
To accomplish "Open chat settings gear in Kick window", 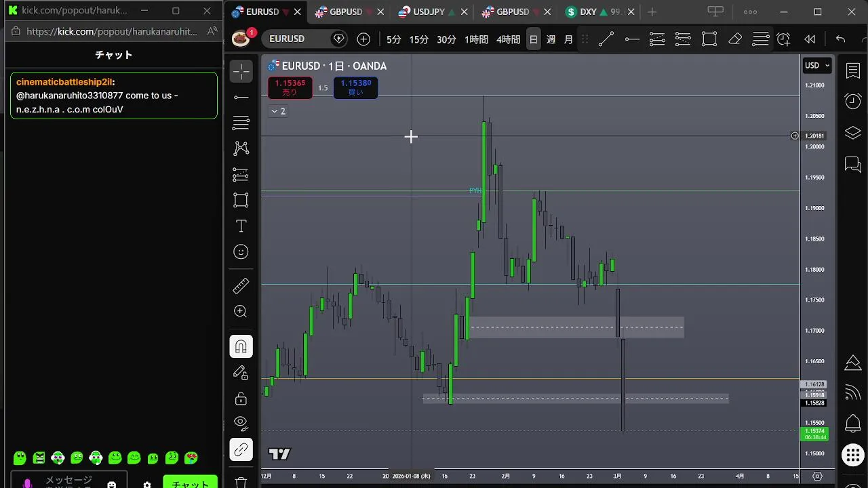I will [x=146, y=484].
